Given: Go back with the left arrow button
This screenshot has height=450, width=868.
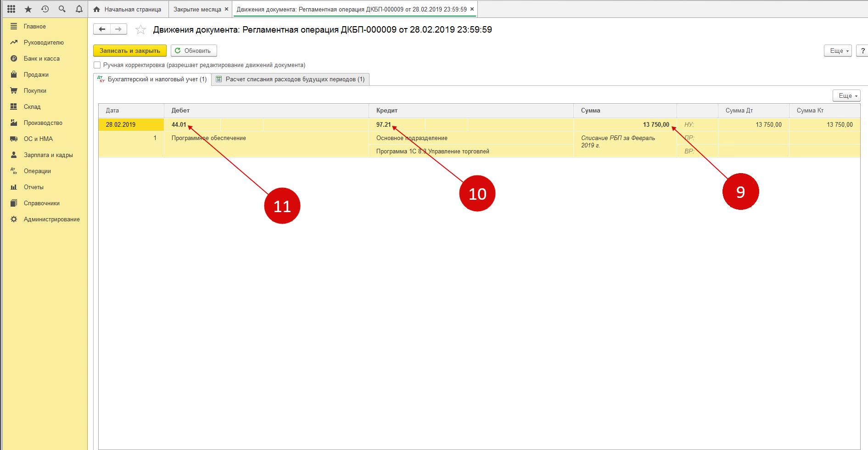Looking at the screenshot, I should tap(102, 29).
